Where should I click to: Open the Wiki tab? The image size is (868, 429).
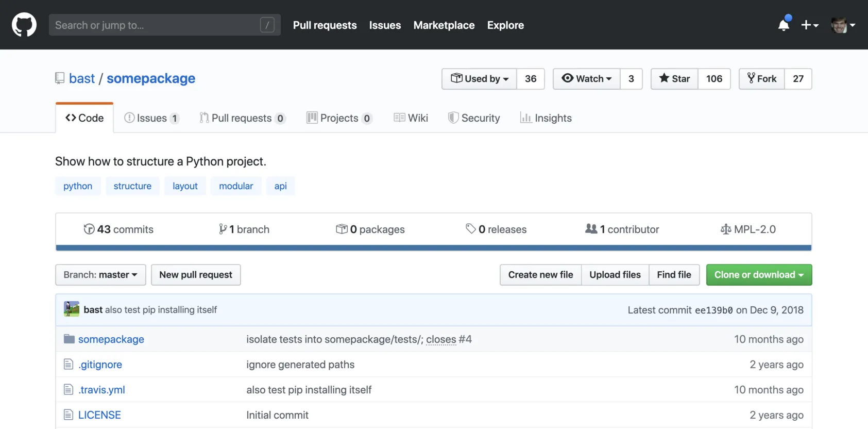(x=411, y=118)
